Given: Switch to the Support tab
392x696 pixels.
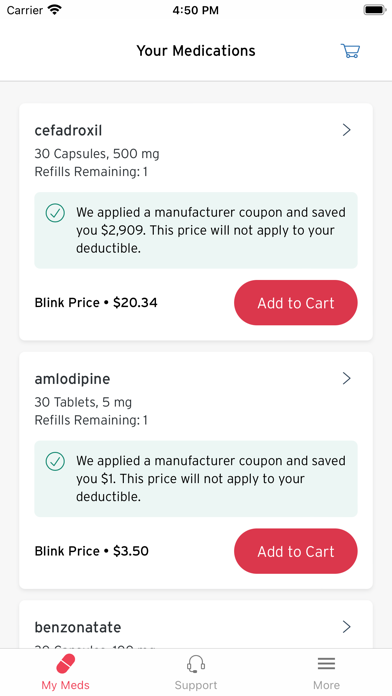Looking at the screenshot, I should pos(196,672).
